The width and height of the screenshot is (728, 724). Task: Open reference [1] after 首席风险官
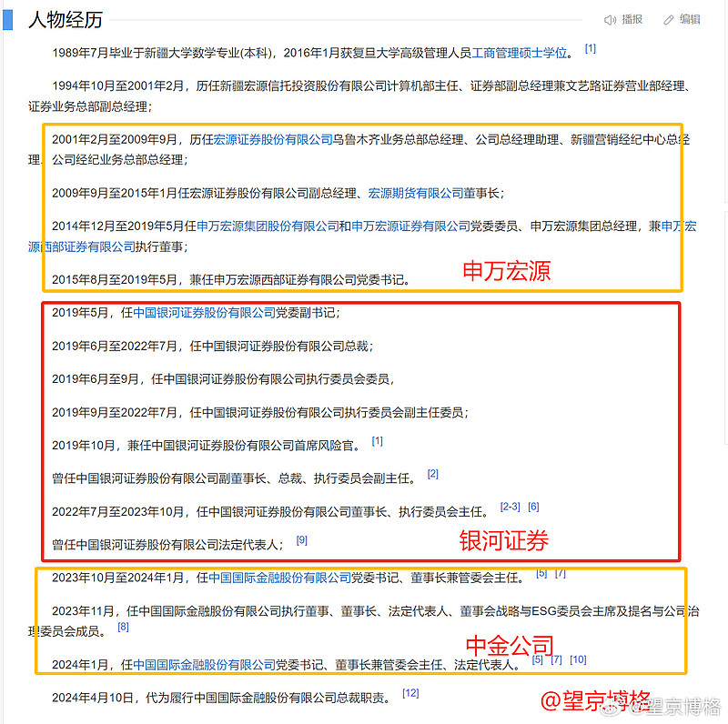point(377,441)
